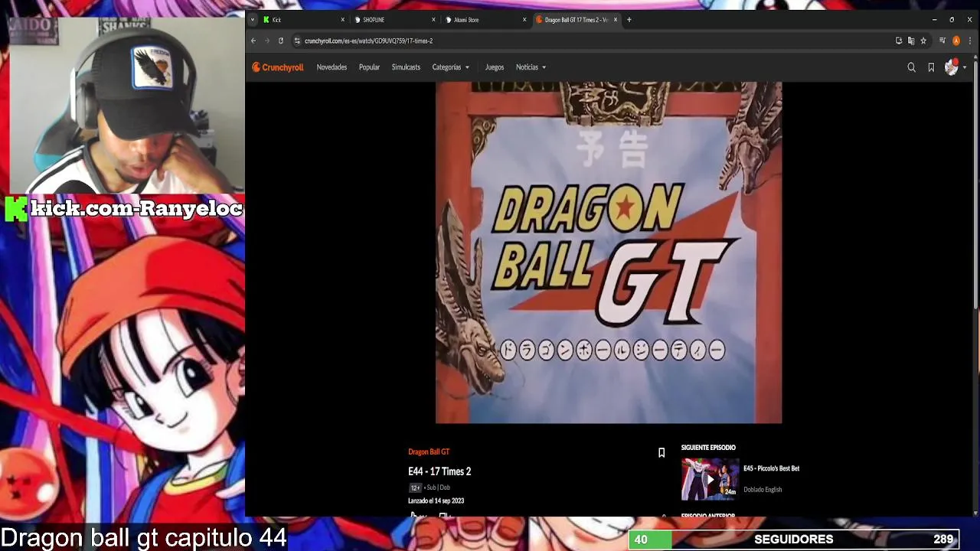The height and width of the screenshot is (551, 980).
Task: Switch to the Akami Store tab
Action: click(x=485, y=20)
